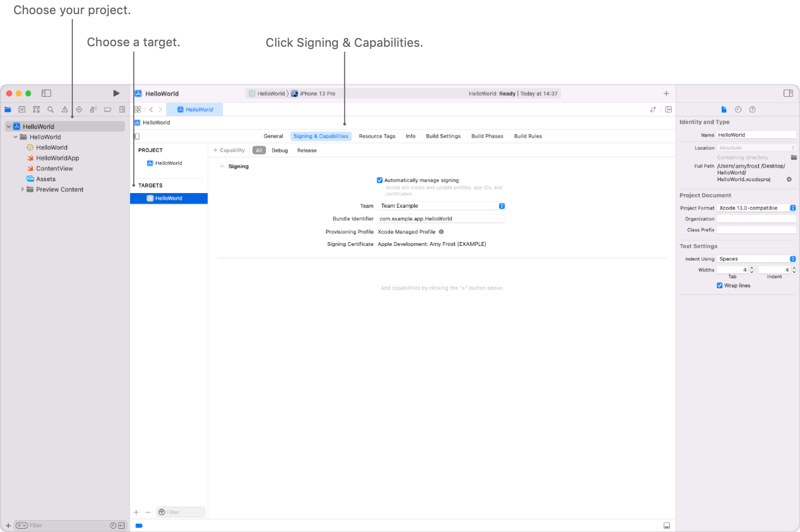Show the File inspector icon
The width and height of the screenshot is (800, 532).
724,109
